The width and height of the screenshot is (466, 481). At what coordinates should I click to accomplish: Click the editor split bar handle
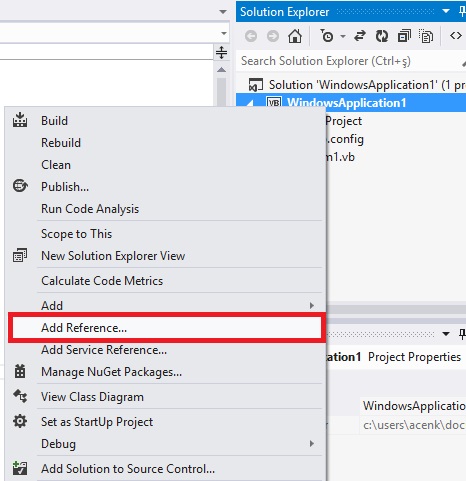point(221,53)
